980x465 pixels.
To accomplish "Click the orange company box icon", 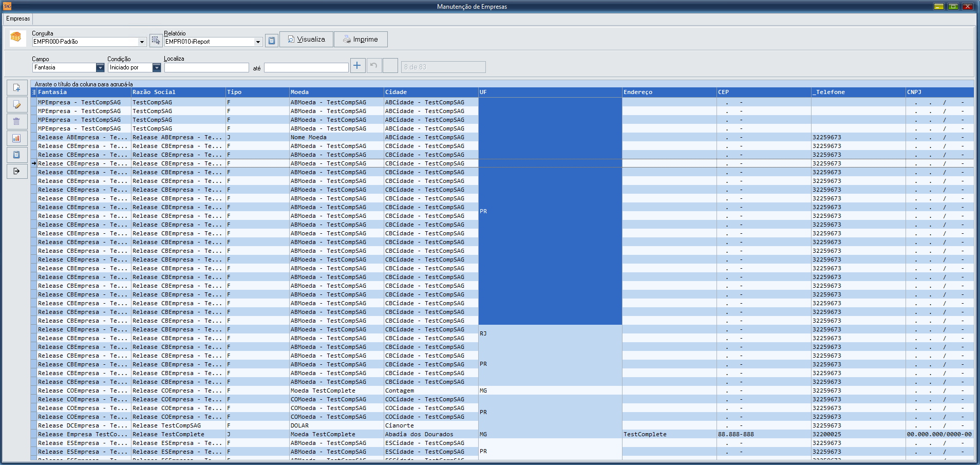I will (16, 38).
